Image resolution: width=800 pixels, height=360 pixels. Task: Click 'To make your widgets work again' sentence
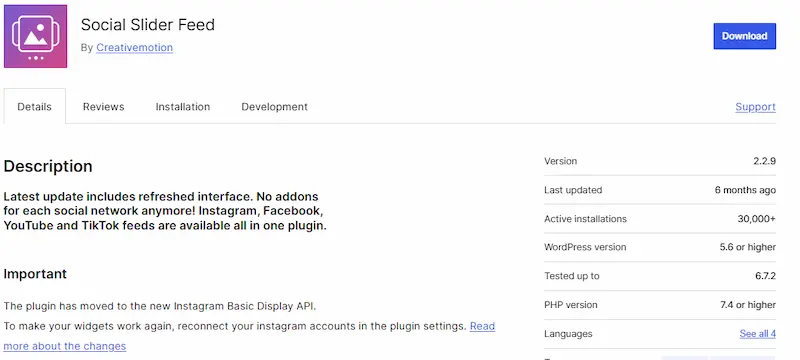[x=235, y=326]
